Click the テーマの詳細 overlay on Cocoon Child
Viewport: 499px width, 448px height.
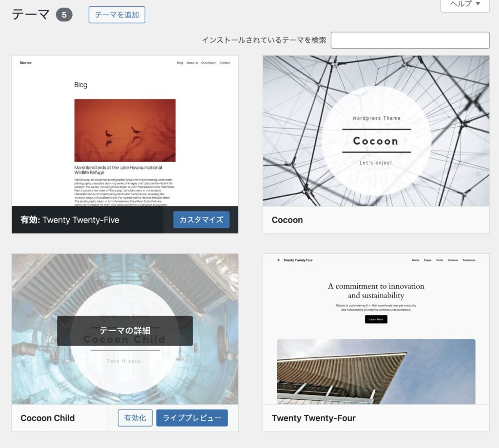(125, 331)
